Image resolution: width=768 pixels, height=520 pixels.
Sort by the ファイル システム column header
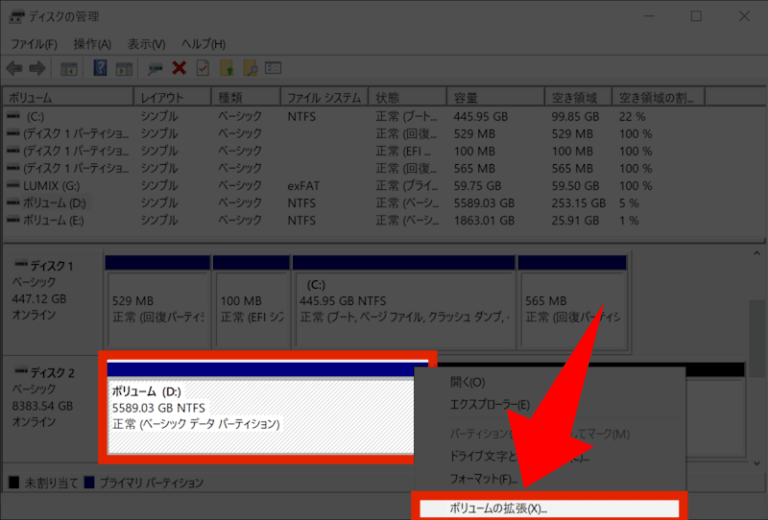pos(325,97)
